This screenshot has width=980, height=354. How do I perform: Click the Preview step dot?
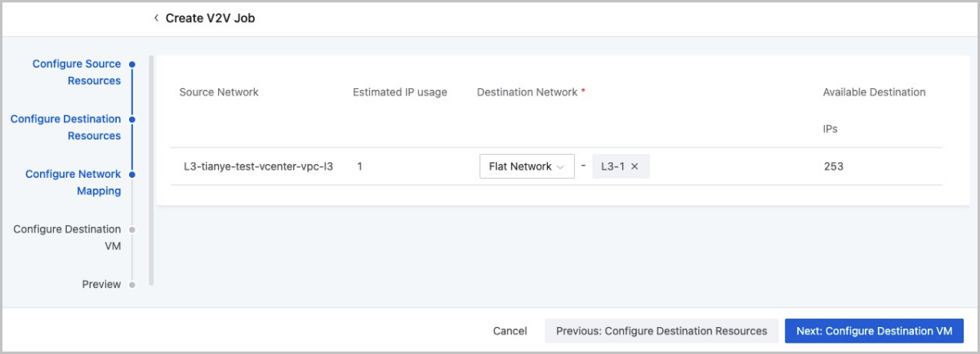tap(132, 285)
